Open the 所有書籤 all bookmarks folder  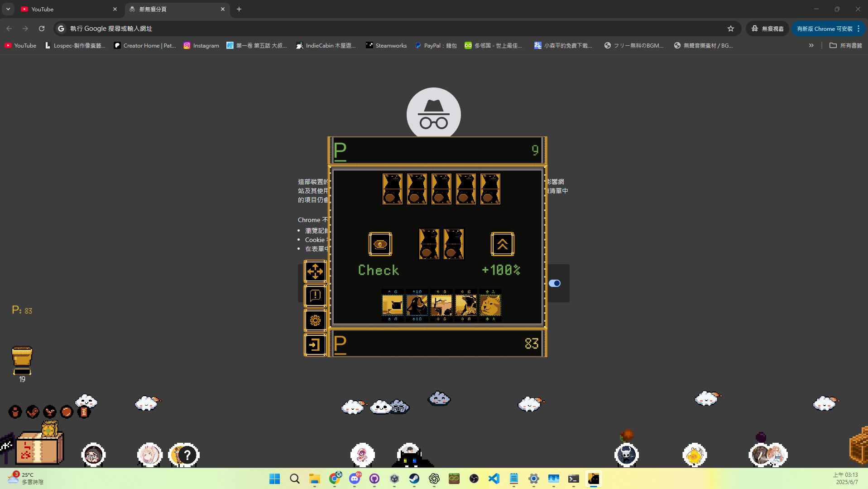point(846,45)
